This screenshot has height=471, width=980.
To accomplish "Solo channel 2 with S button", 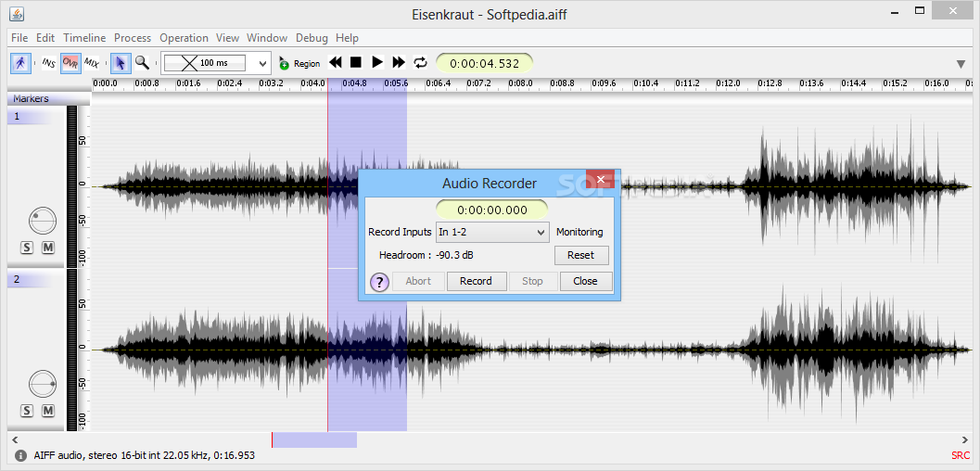I will 26,411.
